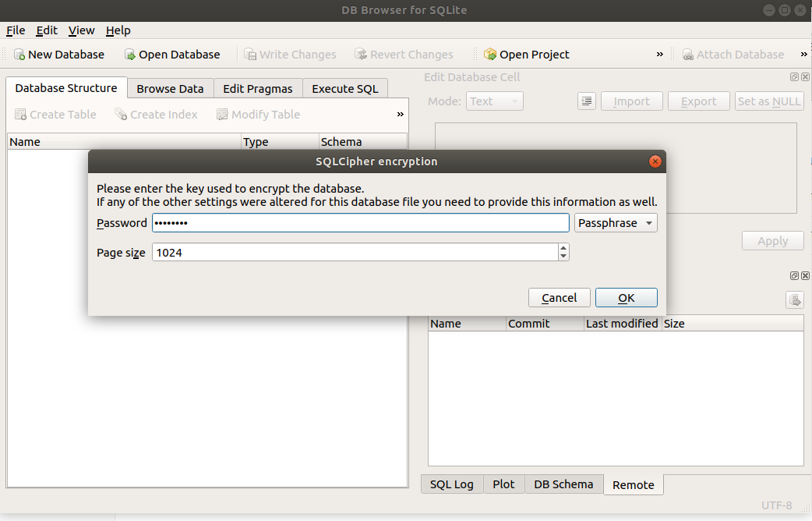
Task: Open the Edit menu
Action: [x=47, y=30]
